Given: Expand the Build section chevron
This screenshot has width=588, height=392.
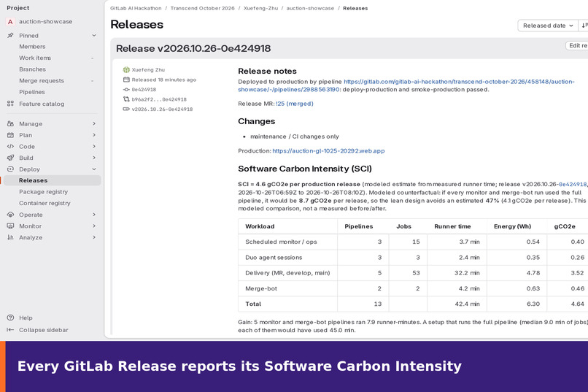Looking at the screenshot, I should (x=94, y=158).
